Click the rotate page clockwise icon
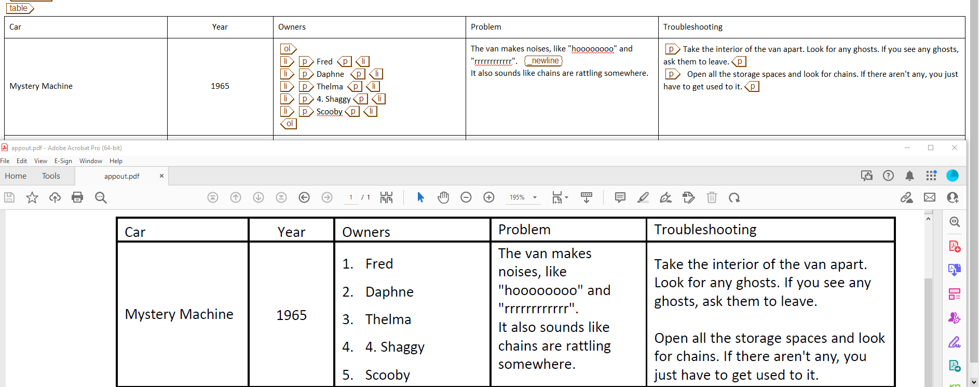The width and height of the screenshot is (980, 387). click(734, 197)
